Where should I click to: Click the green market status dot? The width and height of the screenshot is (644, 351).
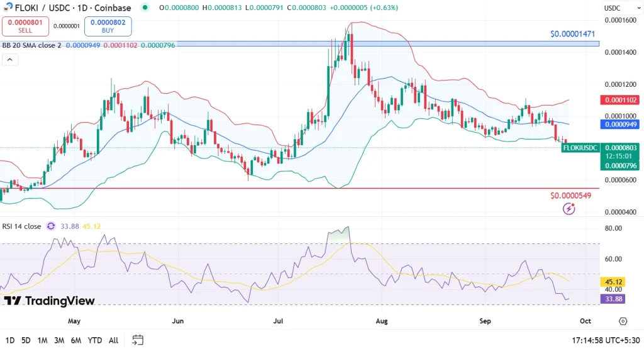[x=146, y=8]
